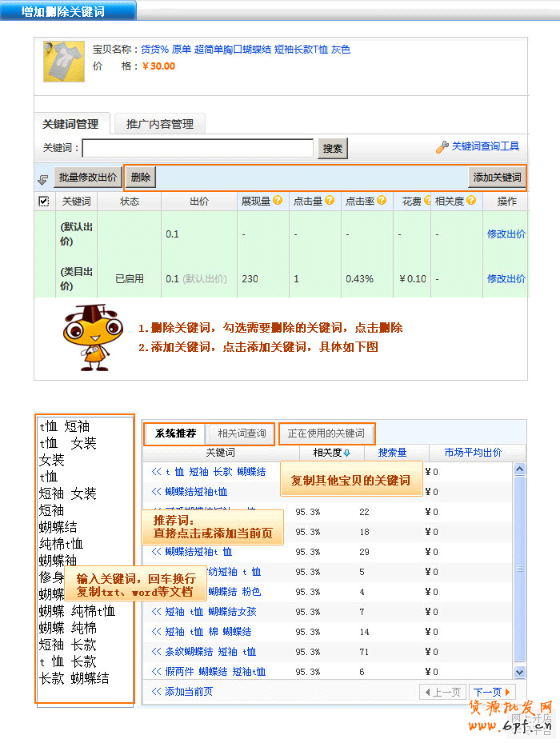Click the 添加当前页 link
The height and width of the screenshot is (743, 560).
coord(182,692)
